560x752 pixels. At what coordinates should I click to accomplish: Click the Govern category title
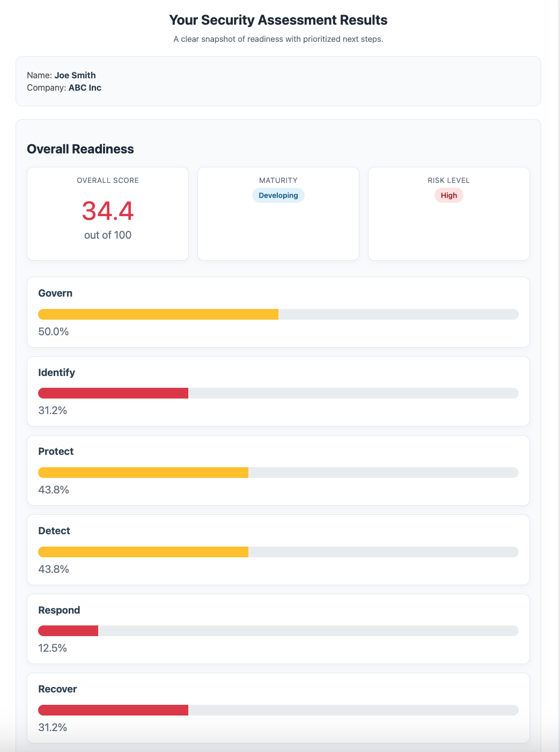55,293
